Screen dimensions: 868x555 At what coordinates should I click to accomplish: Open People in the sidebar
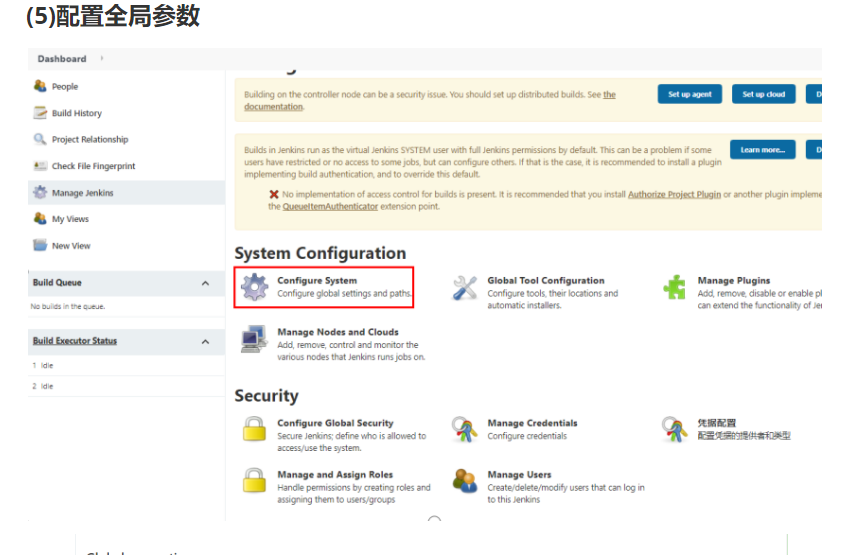coord(65,86)
